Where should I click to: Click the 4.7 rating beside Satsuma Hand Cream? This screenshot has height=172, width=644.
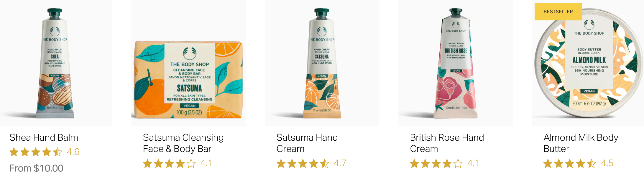point(340,163)
